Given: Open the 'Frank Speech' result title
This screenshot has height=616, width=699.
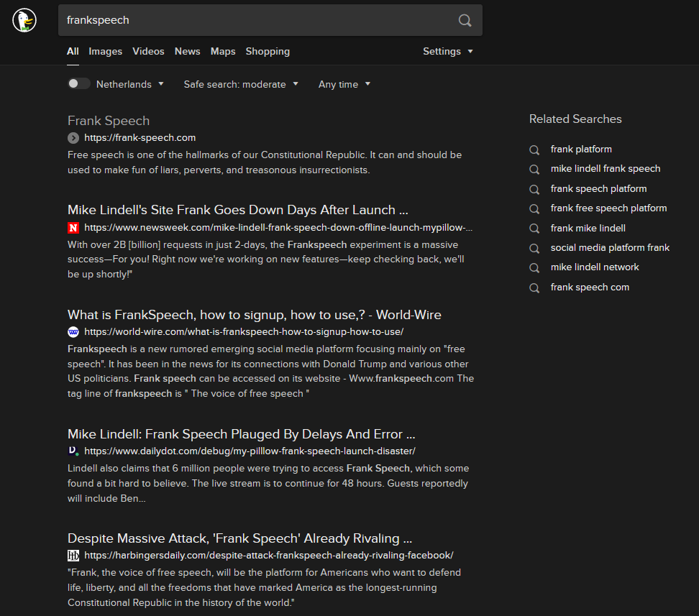Looking at the screenshot, I should coord(109,121).
